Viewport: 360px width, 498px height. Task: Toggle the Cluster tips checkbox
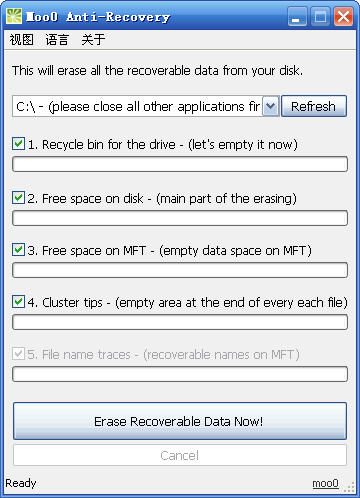click(18, 302)
